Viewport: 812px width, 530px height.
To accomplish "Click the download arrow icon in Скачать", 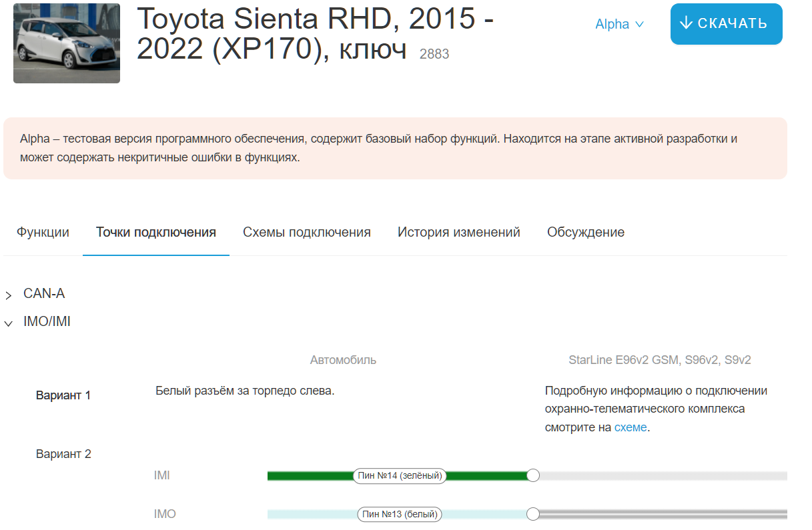I will pyautogui.click(x=686, y=23).
